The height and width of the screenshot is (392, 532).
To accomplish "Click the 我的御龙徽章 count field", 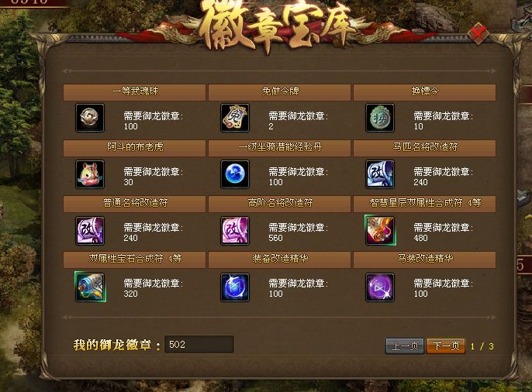I will [x=199, y=345].
